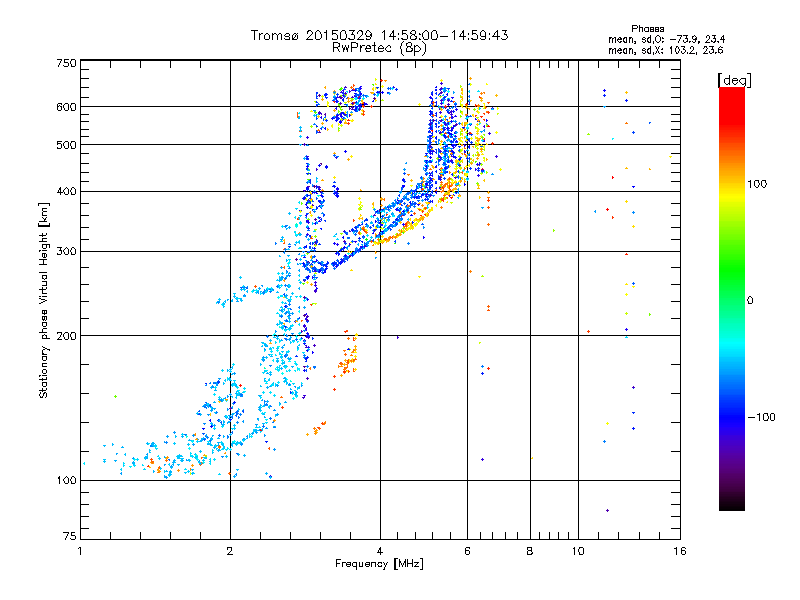Click the '400' height axis tick label
The width and height of the screenshot is (800, 600).
(66, 192)
